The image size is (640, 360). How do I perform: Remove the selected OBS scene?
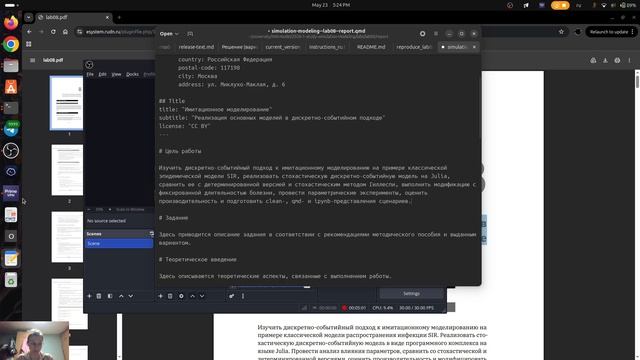[99, 296]
